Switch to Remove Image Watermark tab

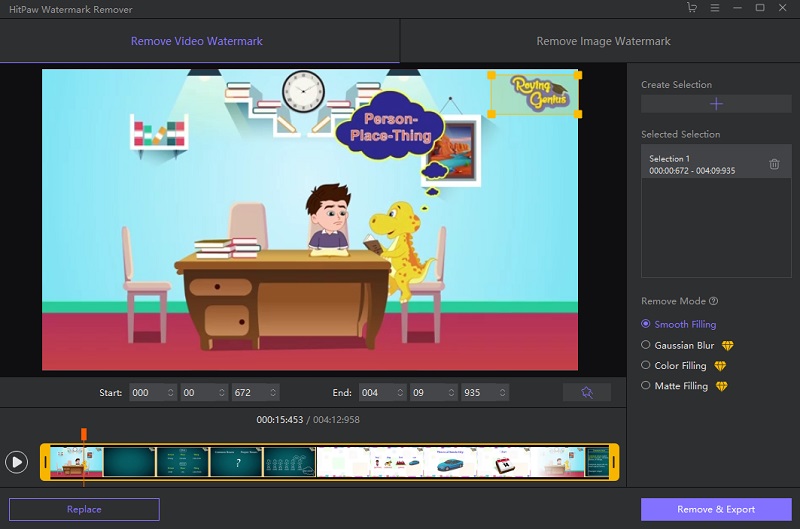[603, 41]
